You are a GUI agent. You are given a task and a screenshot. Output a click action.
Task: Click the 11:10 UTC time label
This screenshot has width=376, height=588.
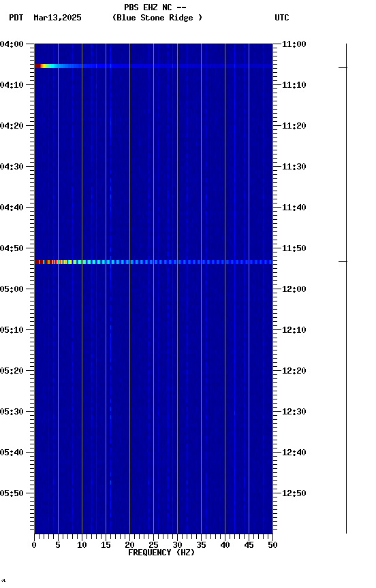pos(294,85)
